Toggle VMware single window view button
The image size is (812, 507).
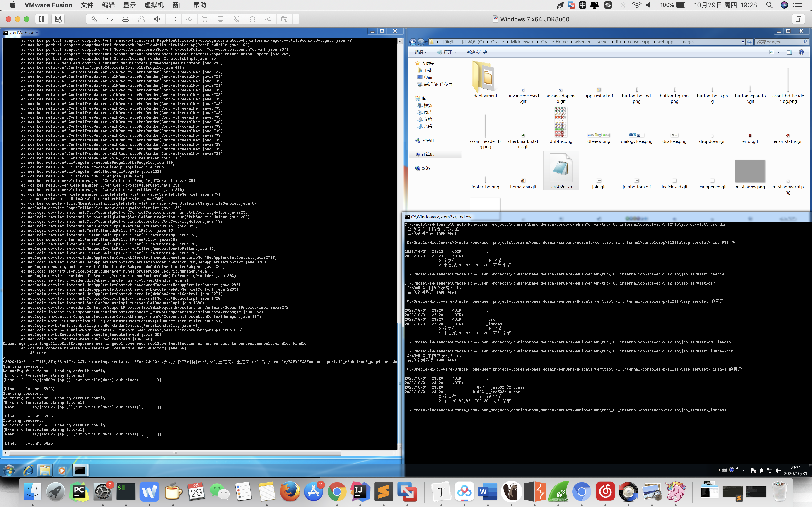(798, 19)
